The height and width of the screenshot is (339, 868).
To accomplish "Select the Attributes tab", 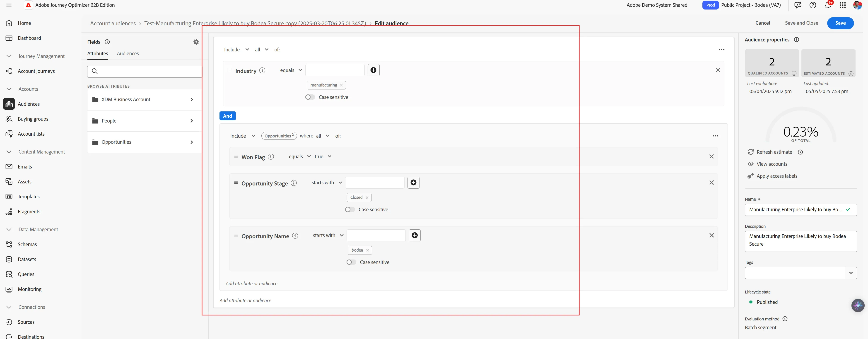I will pyautogui.click(x=98, y=54).
